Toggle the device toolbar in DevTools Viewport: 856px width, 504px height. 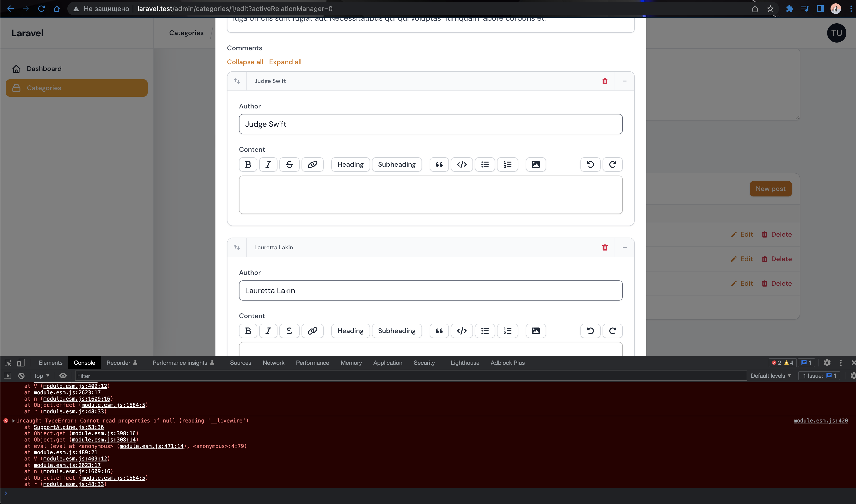[21, 363]
